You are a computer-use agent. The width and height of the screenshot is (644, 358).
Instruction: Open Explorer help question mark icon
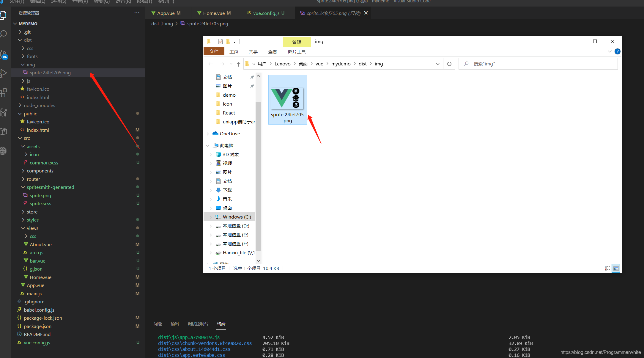coord(618,51)
